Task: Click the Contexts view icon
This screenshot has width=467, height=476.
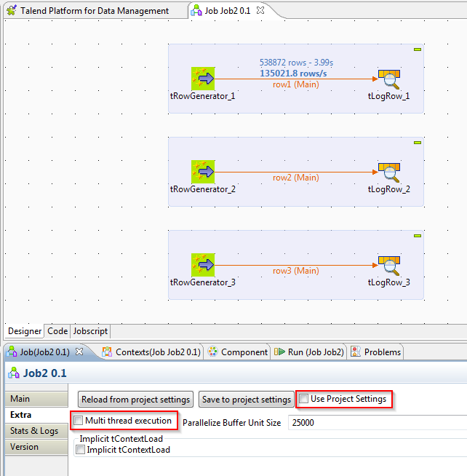Action: [107, 352]
